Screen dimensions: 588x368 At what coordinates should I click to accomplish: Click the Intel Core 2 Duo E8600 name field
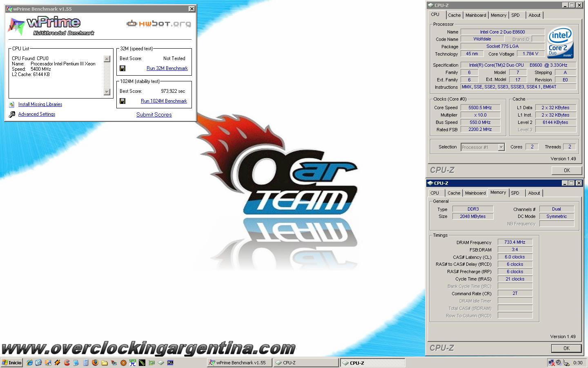(x=503, y=31)
